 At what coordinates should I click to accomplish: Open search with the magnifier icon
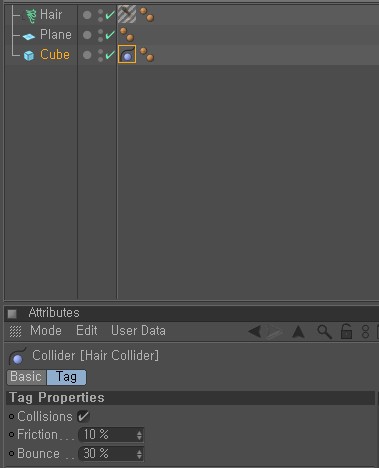[324, 332]
